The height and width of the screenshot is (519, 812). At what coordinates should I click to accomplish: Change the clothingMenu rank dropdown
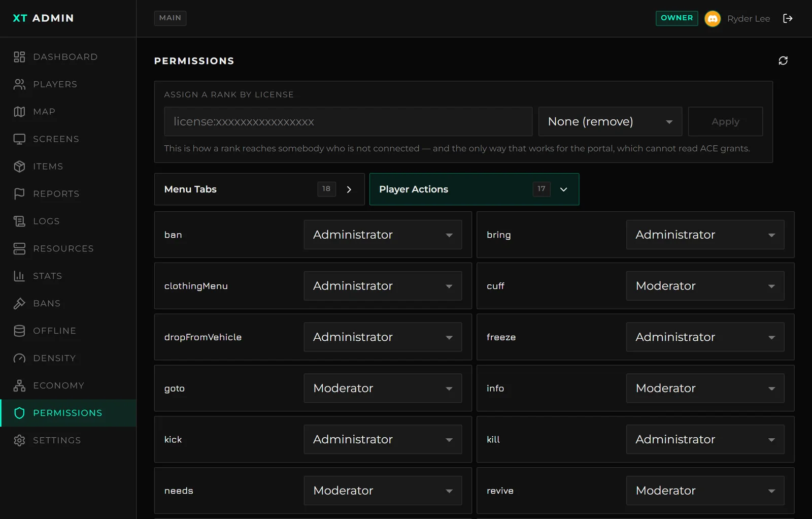tap(383, 286)
